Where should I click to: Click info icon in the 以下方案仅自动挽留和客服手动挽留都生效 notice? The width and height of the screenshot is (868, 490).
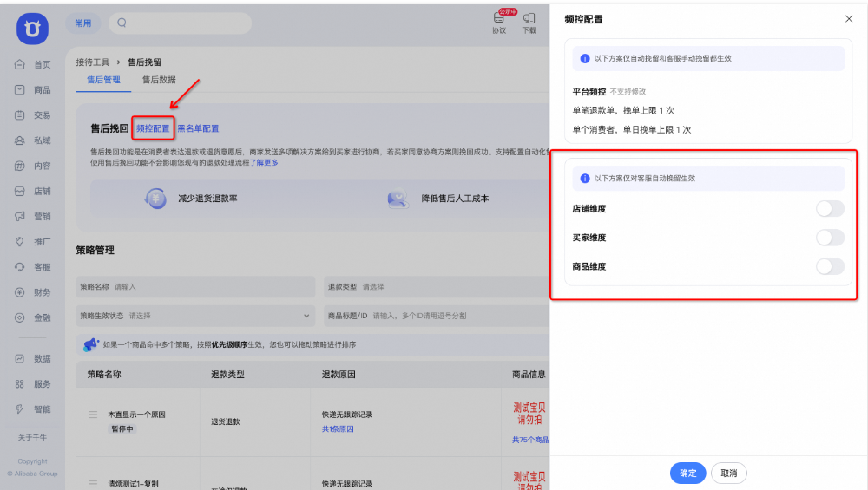click(x=584, y=58)
